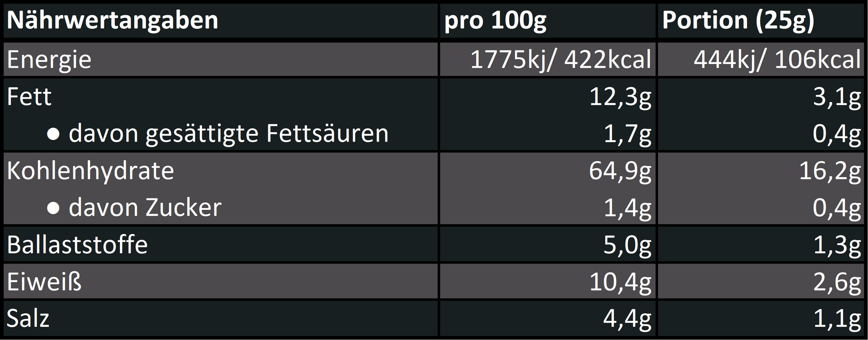Click the Nährwertangaben header cell

[x=112, y=20]
